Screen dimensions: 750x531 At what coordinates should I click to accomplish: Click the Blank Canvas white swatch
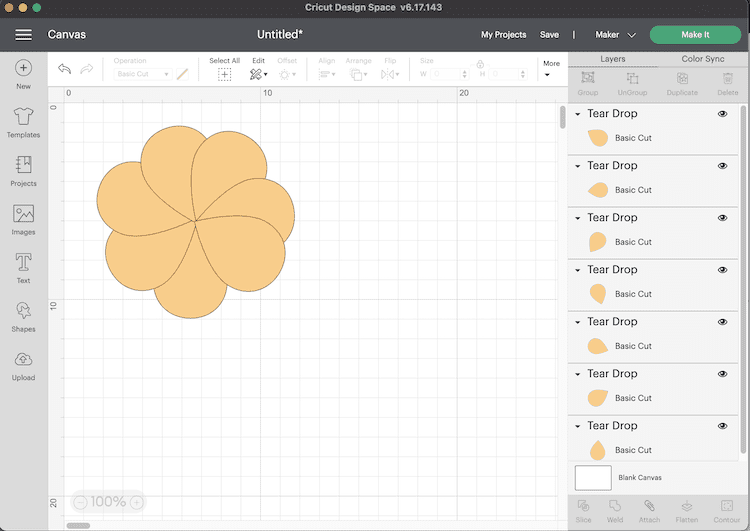(593, 478)
